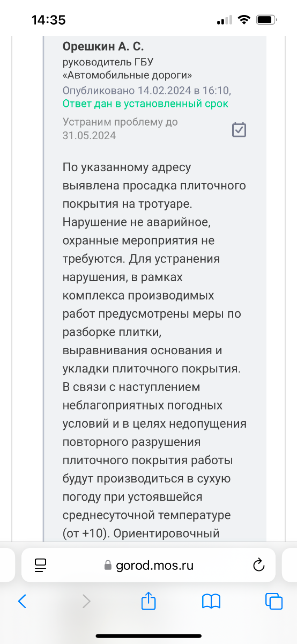Select the author name Орешкин А. С.

(x=103, y=47)
